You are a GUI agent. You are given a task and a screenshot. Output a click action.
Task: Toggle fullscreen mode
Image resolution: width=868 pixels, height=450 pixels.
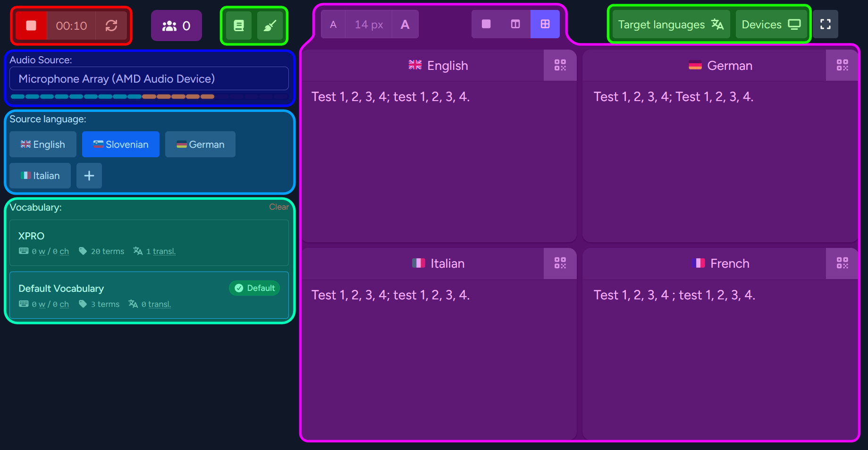click(826, 25)
